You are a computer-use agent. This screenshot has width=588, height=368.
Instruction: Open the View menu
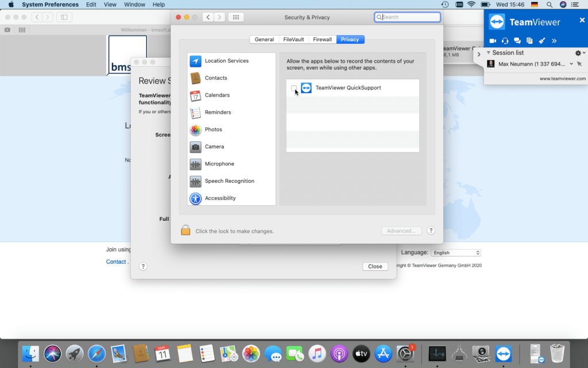click(110, 5)
